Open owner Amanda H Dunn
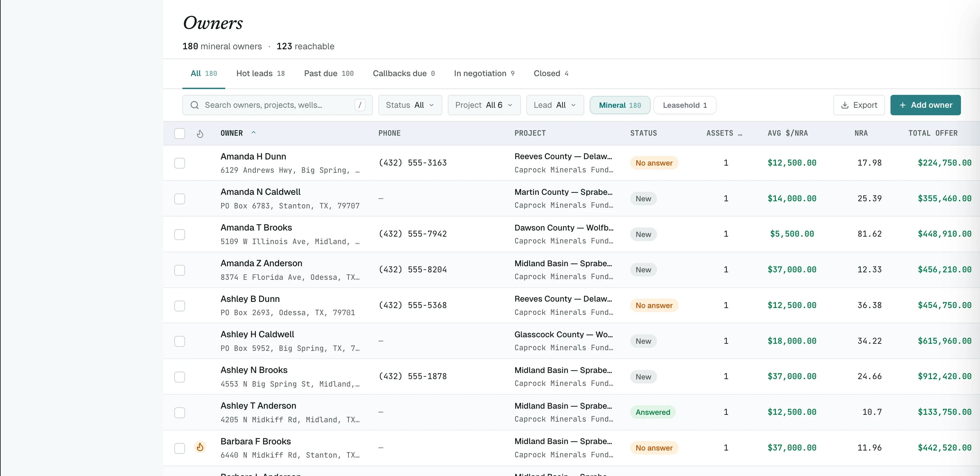This screenshot has width=980, height=476. (x=253, y=156)
